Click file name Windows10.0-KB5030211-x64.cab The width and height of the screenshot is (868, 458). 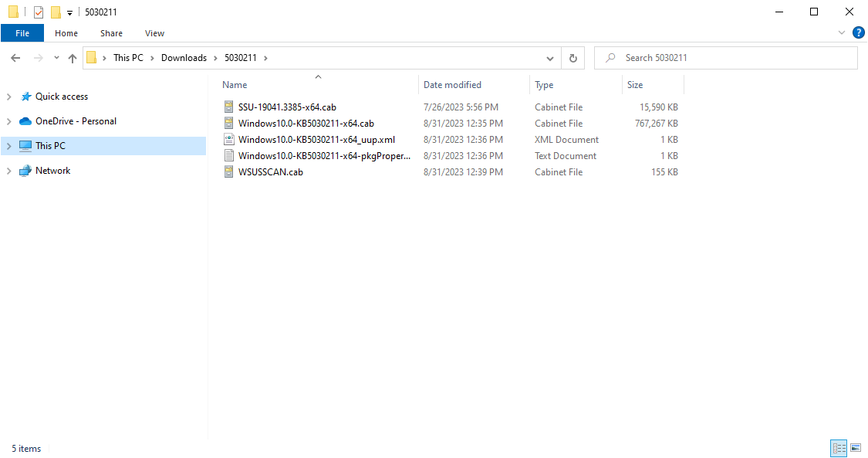tap(306, 123)
